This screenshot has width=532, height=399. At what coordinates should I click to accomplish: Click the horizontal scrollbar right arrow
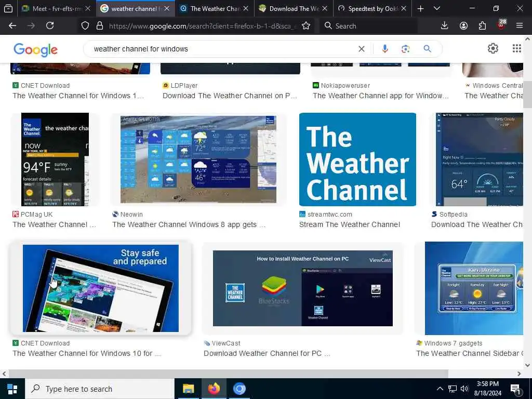point(519,374)
